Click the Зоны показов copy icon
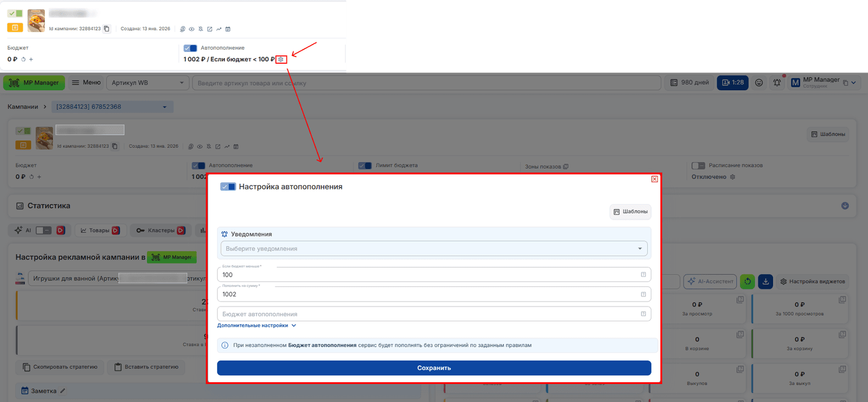The height and width of the screenshot is (402, 868). tap(566, 167)
